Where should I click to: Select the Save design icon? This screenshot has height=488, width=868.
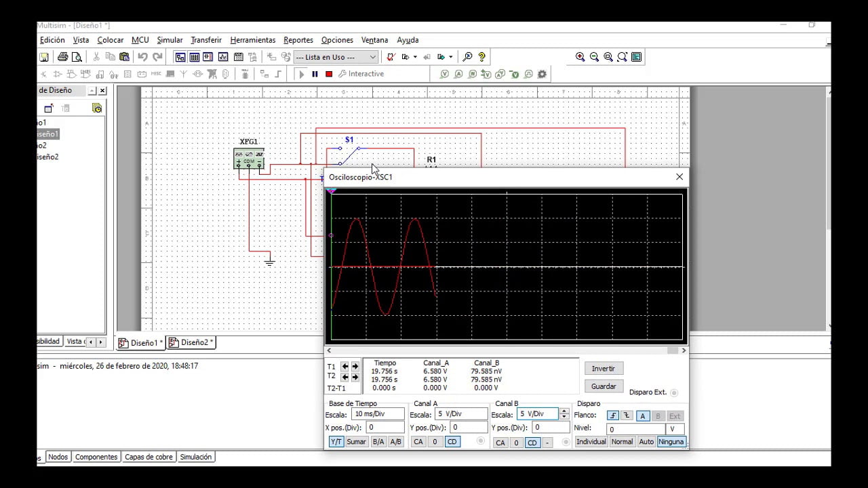coord(43,56)
